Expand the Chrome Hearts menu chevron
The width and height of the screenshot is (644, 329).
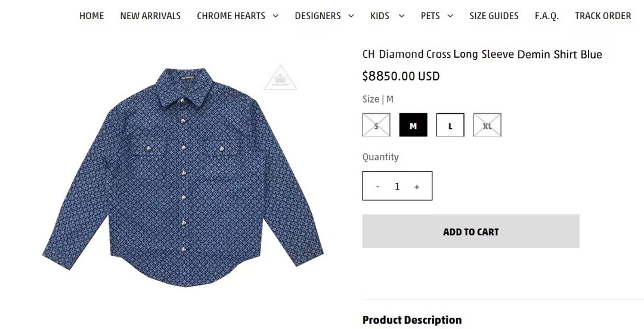coord(275,16)
